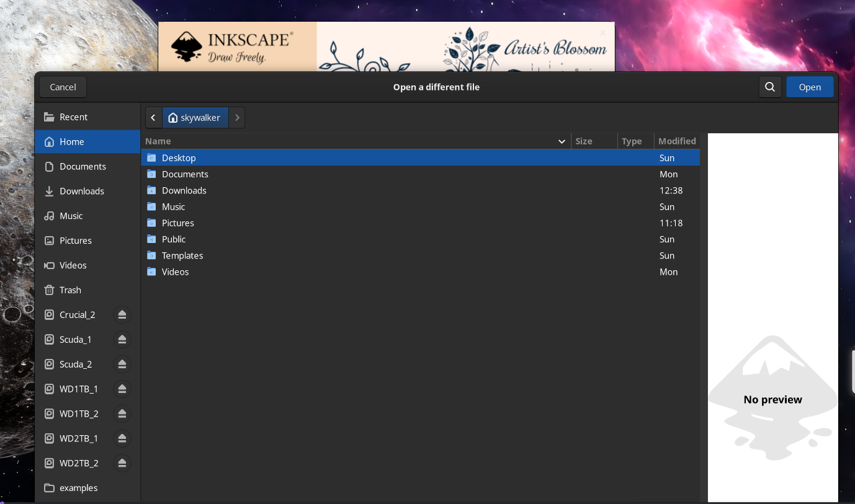Open the Trash location in the sidebar
Image resolution: width=855 pixels, height=504 pixels.
tap(87, 290)
